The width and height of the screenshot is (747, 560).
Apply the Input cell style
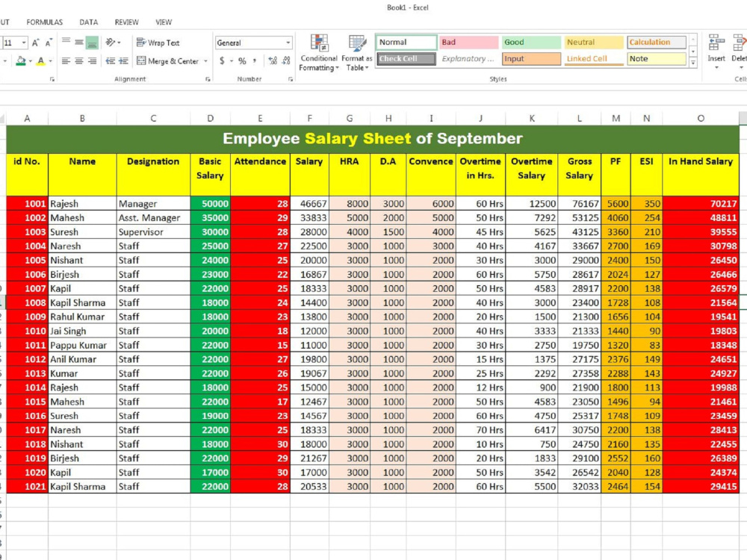coord(531,58)
